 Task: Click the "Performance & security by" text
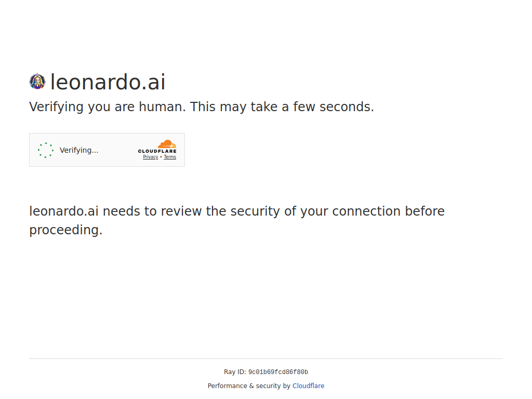pos(249,386)
